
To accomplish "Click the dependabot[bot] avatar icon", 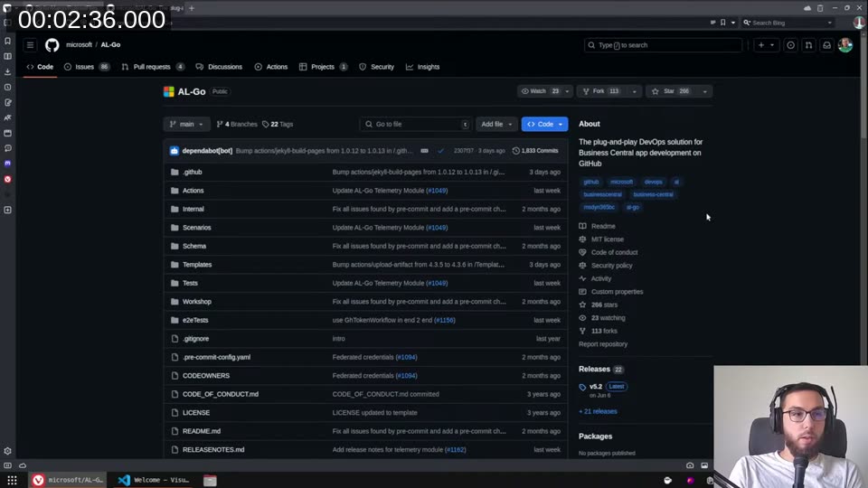I will pyautogui.click(x=175, y=151).
